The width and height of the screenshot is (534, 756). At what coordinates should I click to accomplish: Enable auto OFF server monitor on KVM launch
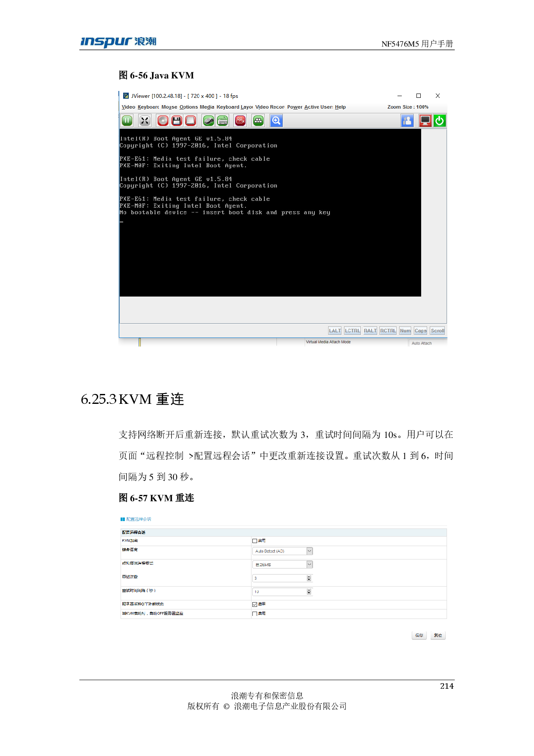tap(255, 614)
